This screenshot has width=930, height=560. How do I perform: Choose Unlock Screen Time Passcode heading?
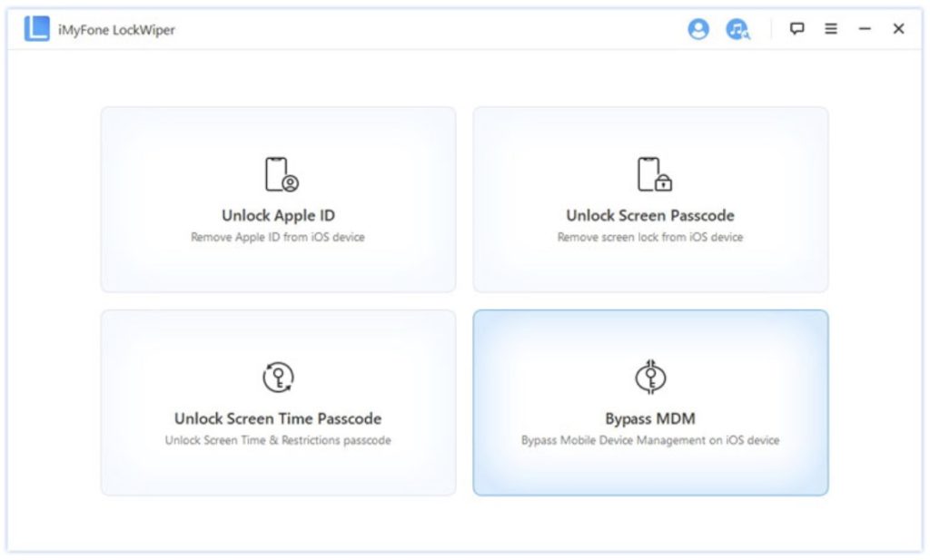coord(278,418)
